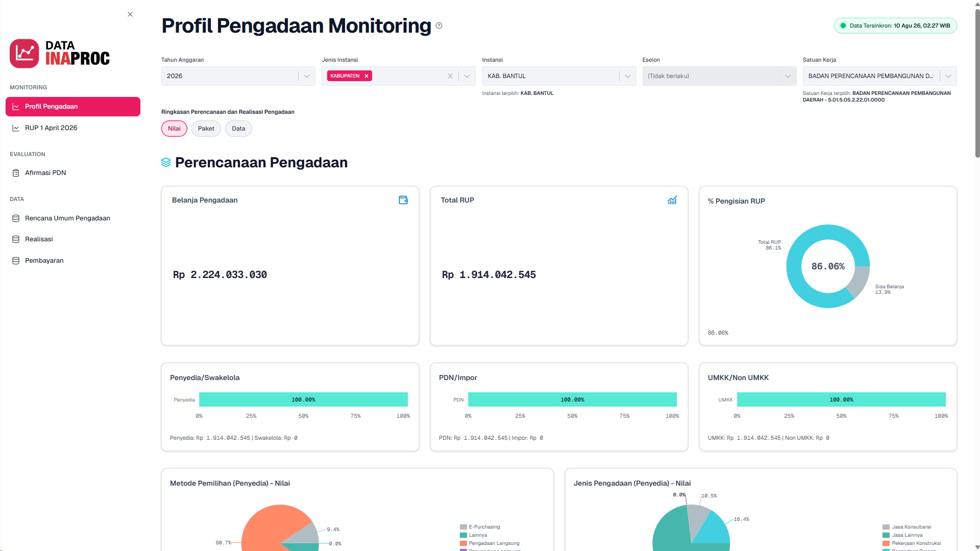Image resolution: width=980 pixels, height=551 pixels.
Task: Click the Profil Pengadaan Monitoring heading
Action: click(297, 26)
